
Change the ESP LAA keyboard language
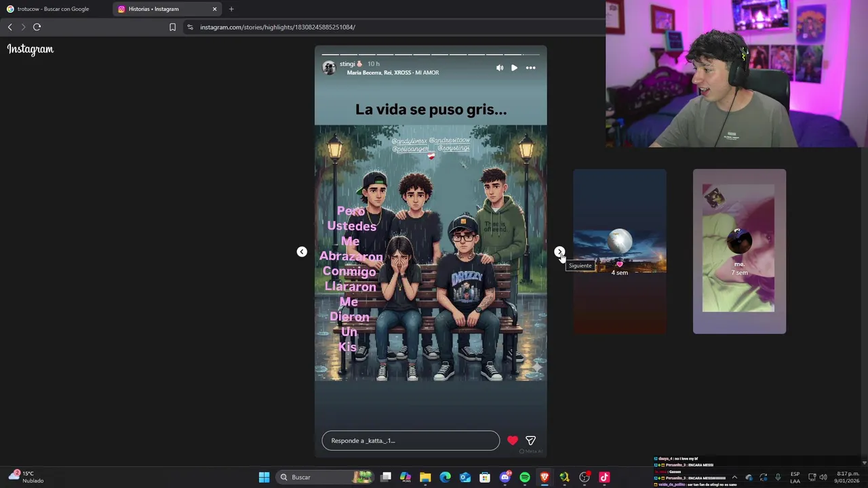[795, 477]
